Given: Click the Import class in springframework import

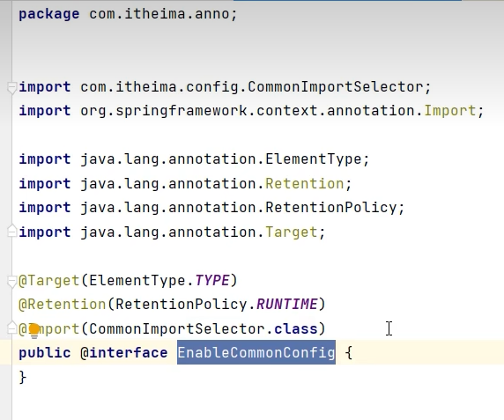Looking at the screenshot, I should [x=449, y=111].
